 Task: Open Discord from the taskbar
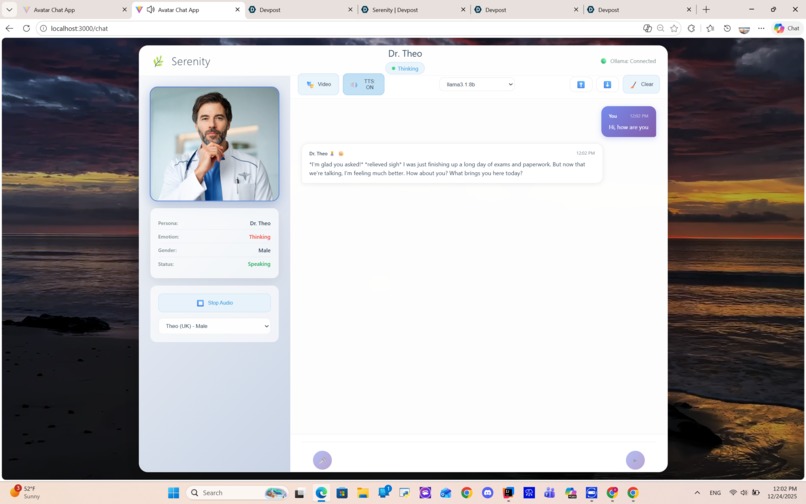click(487, 493)
